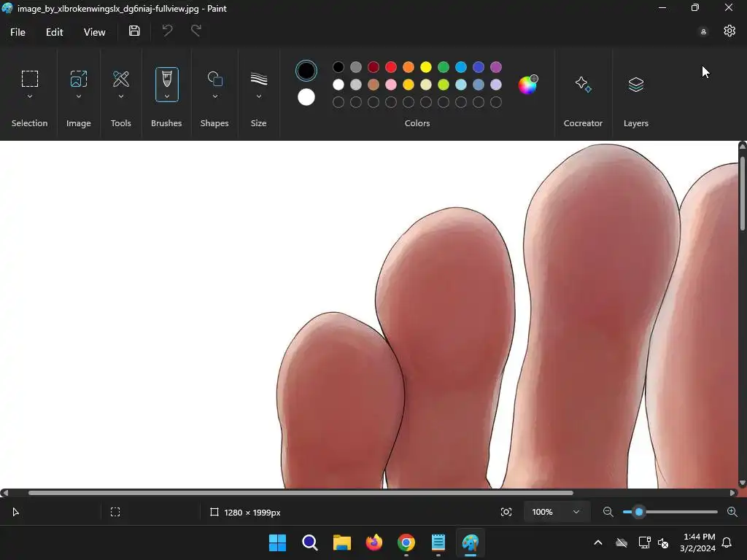Expand the Tools options chevron

coord(121,96)
